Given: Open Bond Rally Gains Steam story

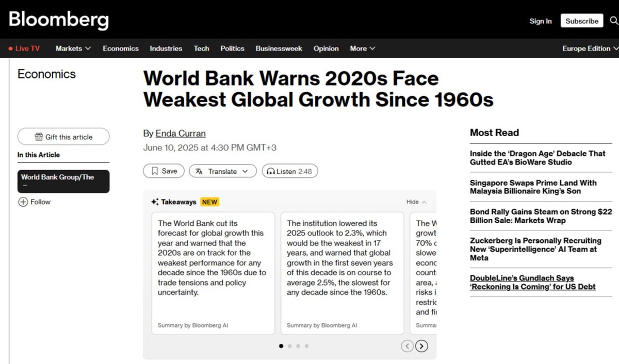Looking at the screenshot, I should (x=541, y=216).
